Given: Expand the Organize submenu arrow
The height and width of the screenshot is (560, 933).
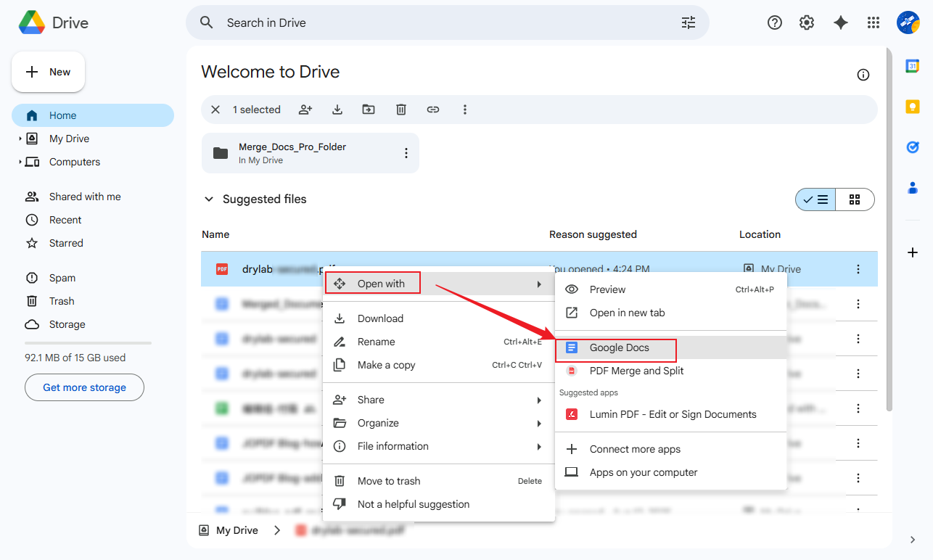Looking at the screenshot, I should pyautogui.click(x=539, y=423).
